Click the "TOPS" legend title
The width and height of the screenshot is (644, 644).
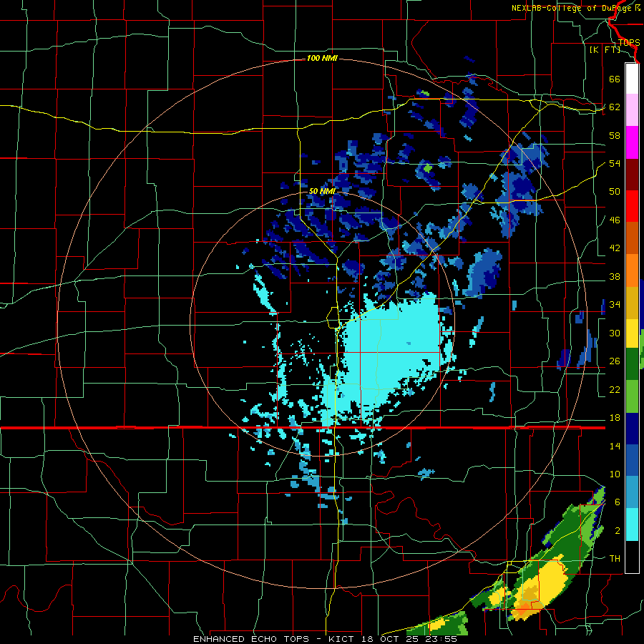[x=629, y=42]
